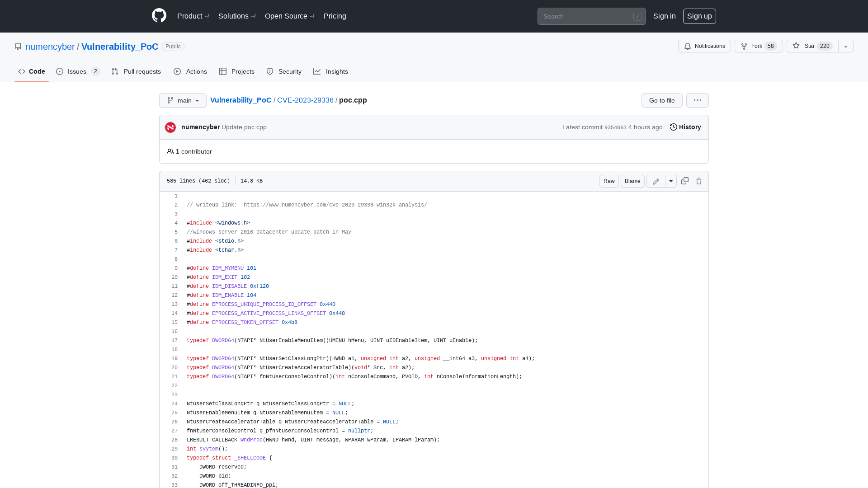View the fork count 58
This screenshot has width=868, height=488.
(x=771, y=46)
